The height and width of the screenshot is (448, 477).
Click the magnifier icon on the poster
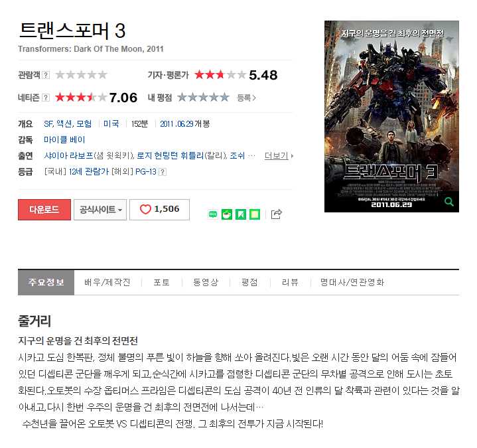tap(448, 202)
